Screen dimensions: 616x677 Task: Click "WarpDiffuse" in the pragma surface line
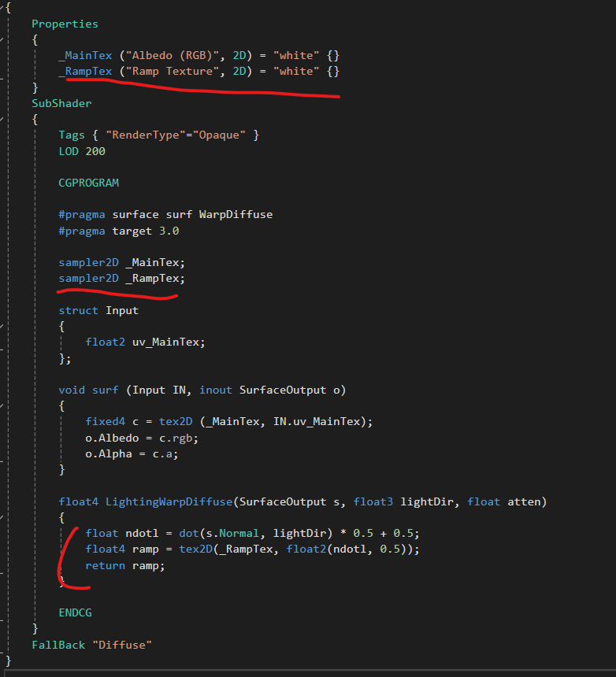coord(236,215)
